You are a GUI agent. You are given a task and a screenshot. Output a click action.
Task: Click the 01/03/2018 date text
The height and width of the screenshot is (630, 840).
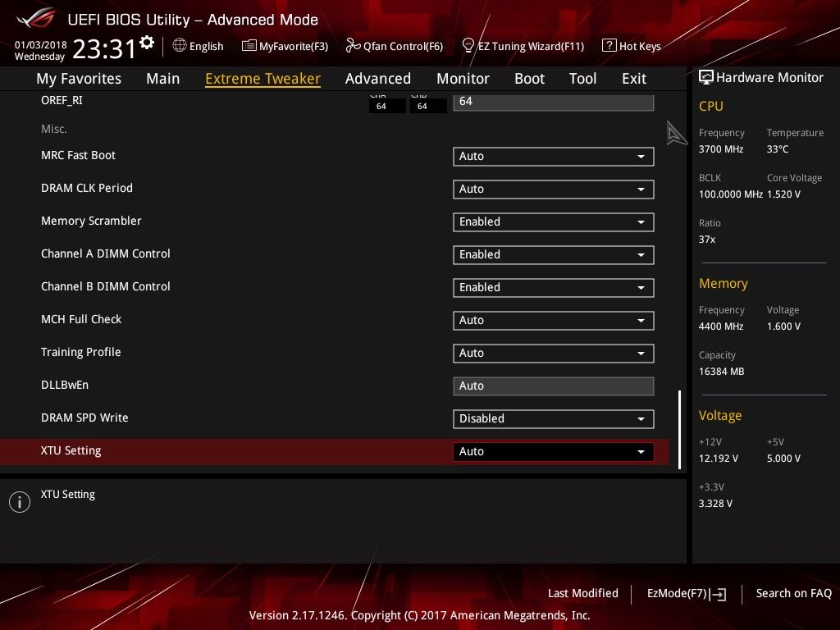(x=41, y=45)
